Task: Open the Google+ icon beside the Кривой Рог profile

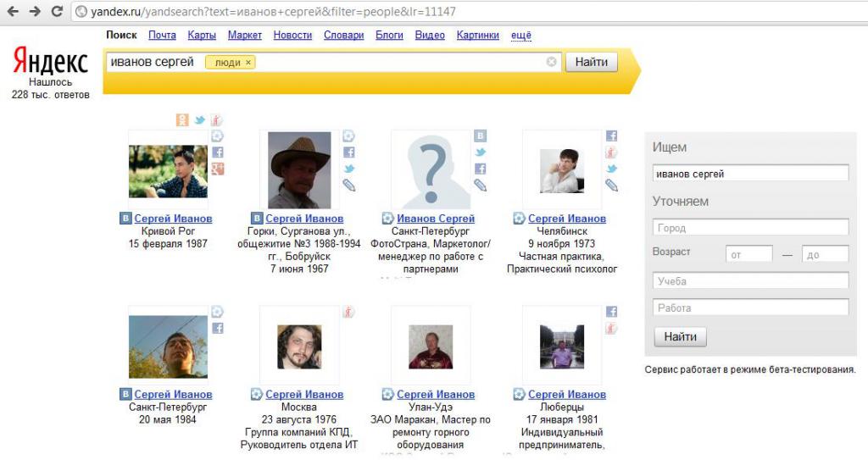Action: pyautogui.click(x=218, y=169)
